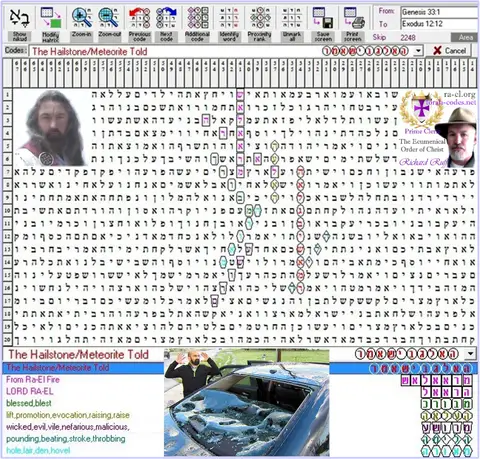
Task: Click the Save screen icon
Action: 323,18
